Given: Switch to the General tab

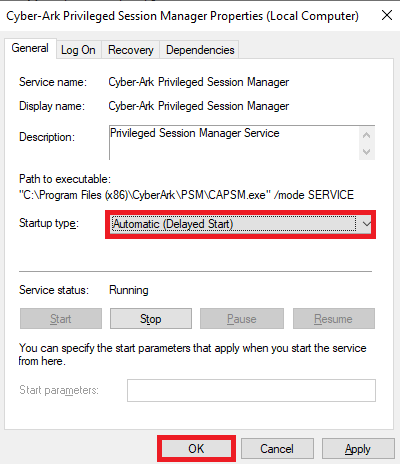Looking at the screenshot, I should pyautogui.click(x=30, y=48).
